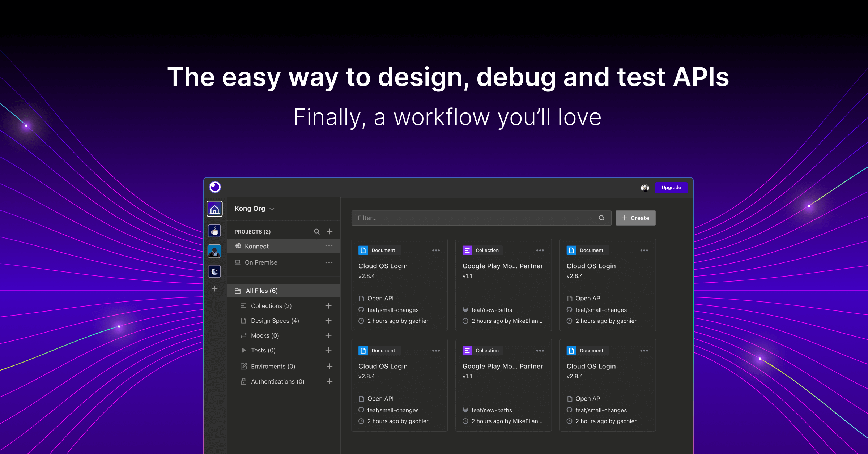The image size is (868, 454).
Task: Click the dark mode sidebar icon
Action: pos(215,270)
